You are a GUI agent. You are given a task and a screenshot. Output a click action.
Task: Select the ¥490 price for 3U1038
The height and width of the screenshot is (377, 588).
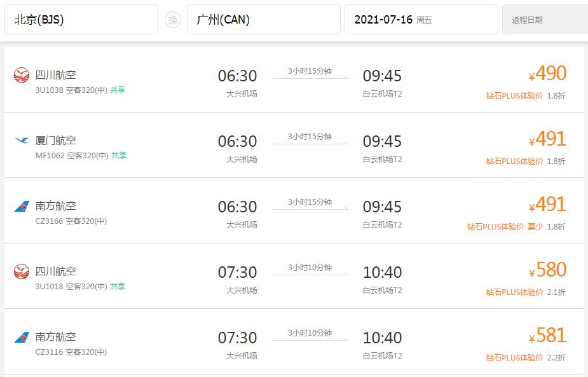coord(547,74)
